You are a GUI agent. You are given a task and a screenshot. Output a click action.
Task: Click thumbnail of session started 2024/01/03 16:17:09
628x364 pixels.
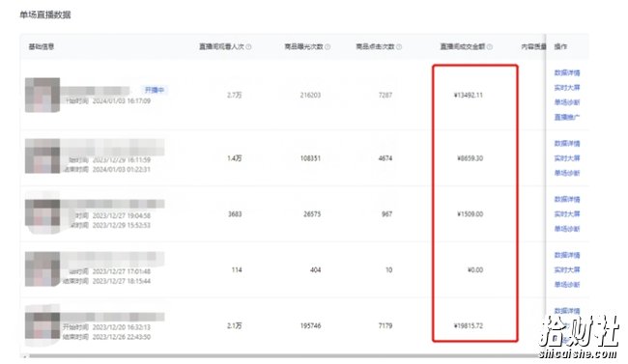43,95
